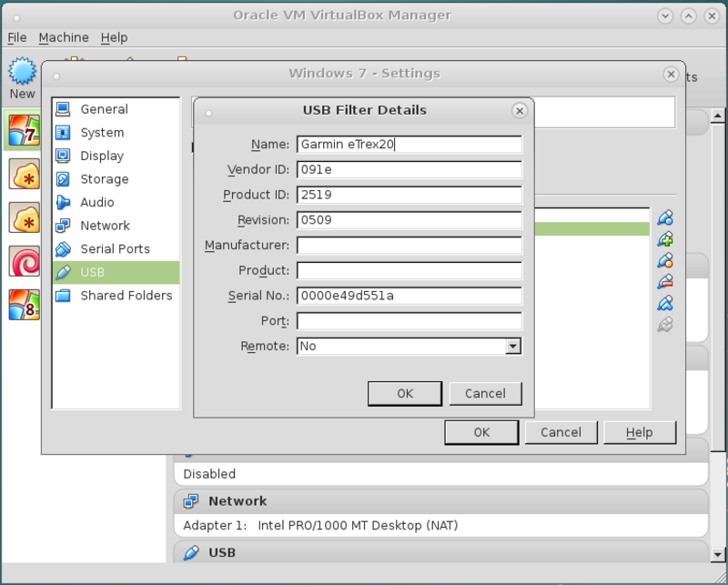Click the move USB filter up icon
This screenshot has height=585, width=728.
665,303
